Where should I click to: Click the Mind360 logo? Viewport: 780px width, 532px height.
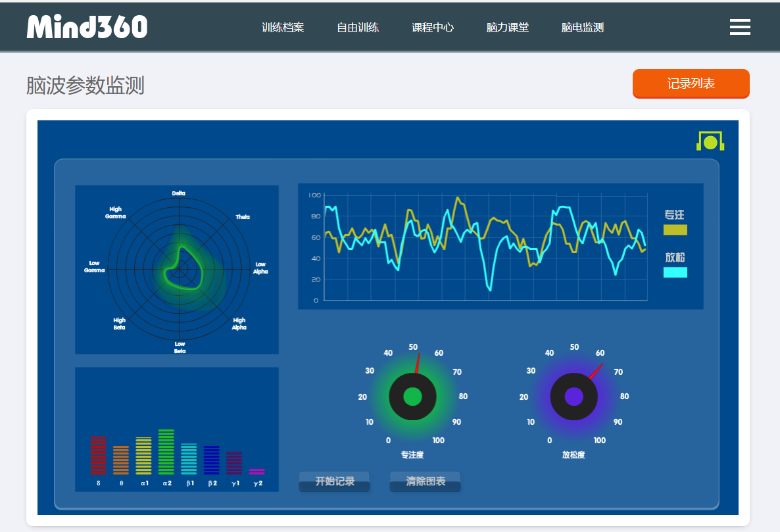click(87, 27)
